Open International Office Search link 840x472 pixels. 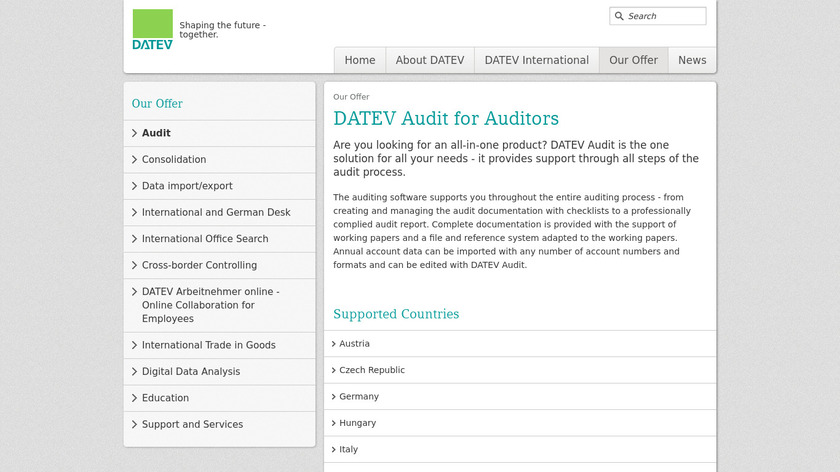click(205, 239)
